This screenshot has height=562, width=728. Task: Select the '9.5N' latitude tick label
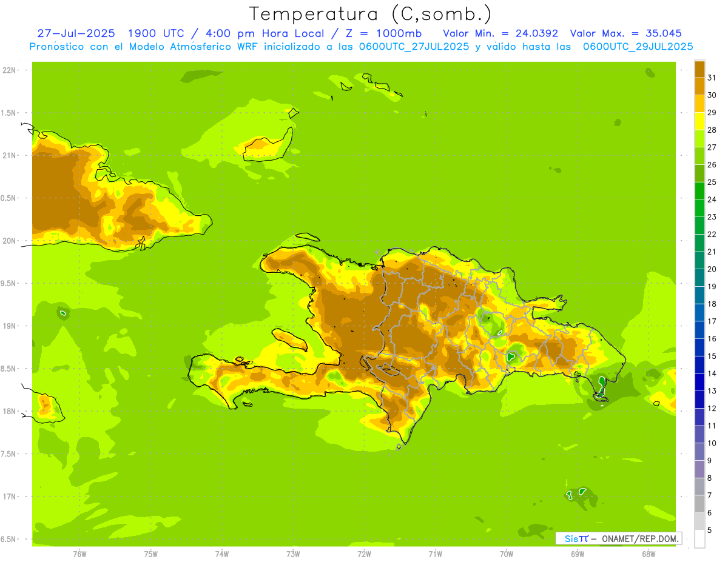[x=9, y=283]
